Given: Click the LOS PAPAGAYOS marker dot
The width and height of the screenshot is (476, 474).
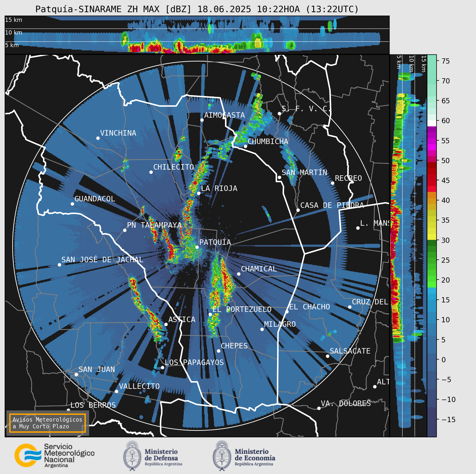Looking at the screenshot, I should (162, 367).
